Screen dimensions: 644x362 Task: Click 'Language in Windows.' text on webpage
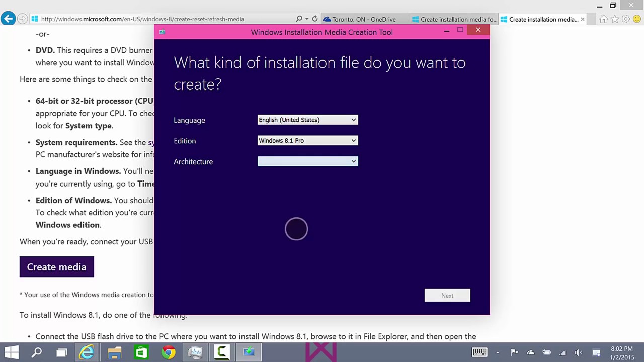coord(78,171)
